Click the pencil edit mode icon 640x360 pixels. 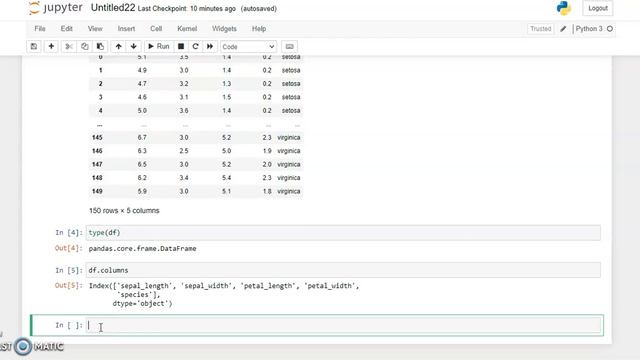(x=563, y=29)
